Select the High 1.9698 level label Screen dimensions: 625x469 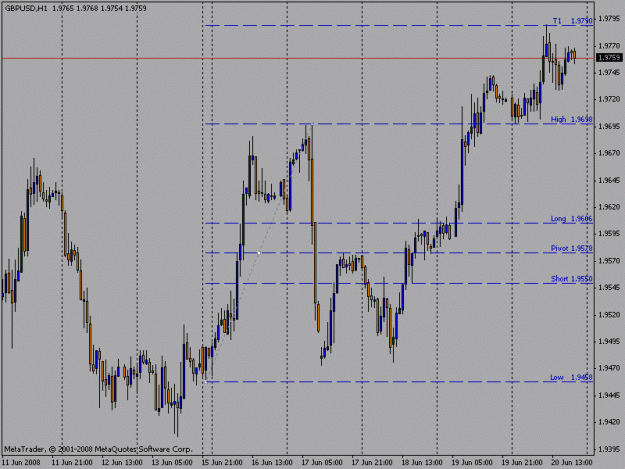click(572, 119)
